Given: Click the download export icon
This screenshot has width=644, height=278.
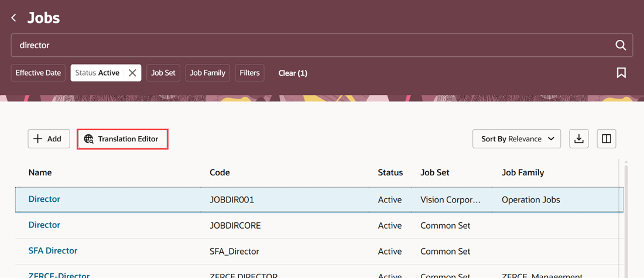Looking at the screenshot, I should click(578, 138).
